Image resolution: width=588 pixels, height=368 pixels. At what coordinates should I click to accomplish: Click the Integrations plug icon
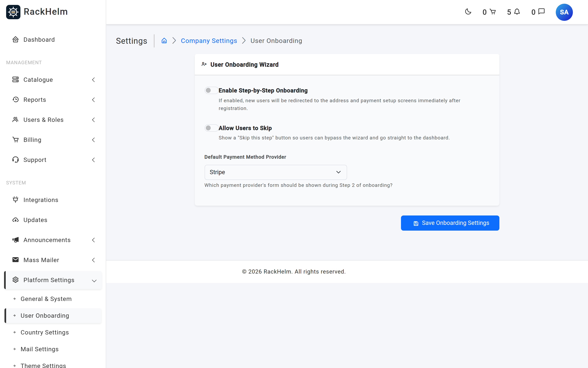16,200
